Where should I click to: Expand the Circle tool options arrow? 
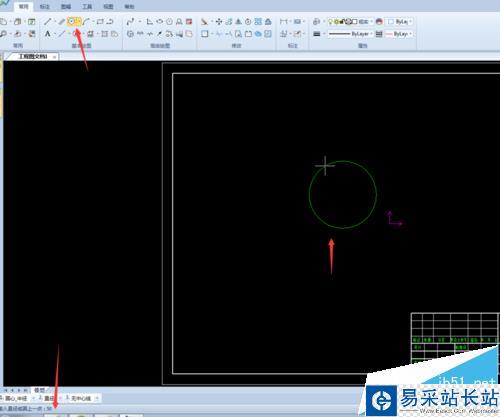78,22
